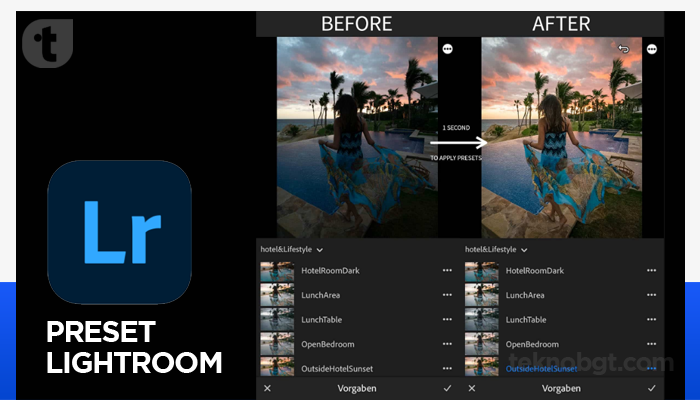Image resolution: width=700 pixels, height=400 pixels.
Task: Click the Vorgaben label in AFTER panel
Action: tap(561, 388)
